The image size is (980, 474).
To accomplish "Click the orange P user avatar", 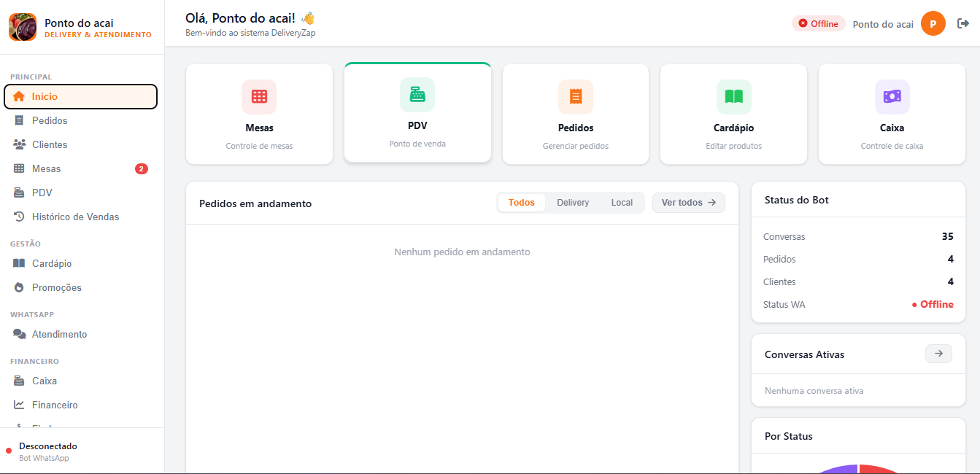I will coord(933,23).
